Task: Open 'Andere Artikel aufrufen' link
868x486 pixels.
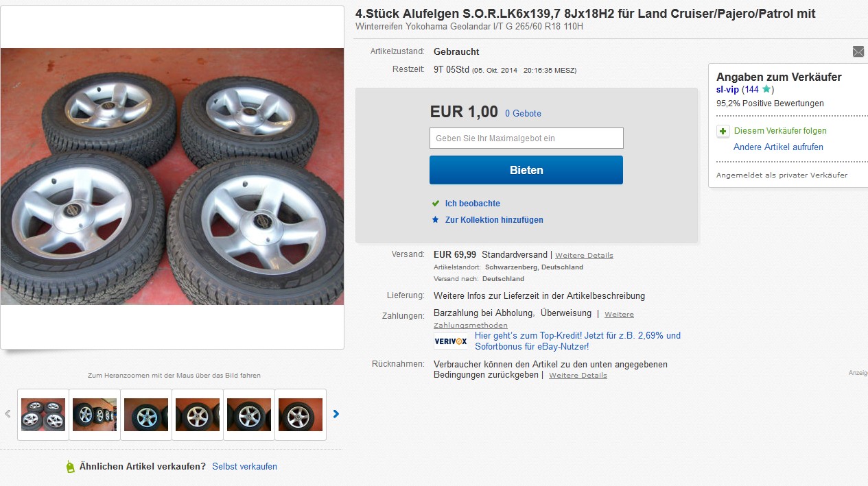Action: point(778,147)
